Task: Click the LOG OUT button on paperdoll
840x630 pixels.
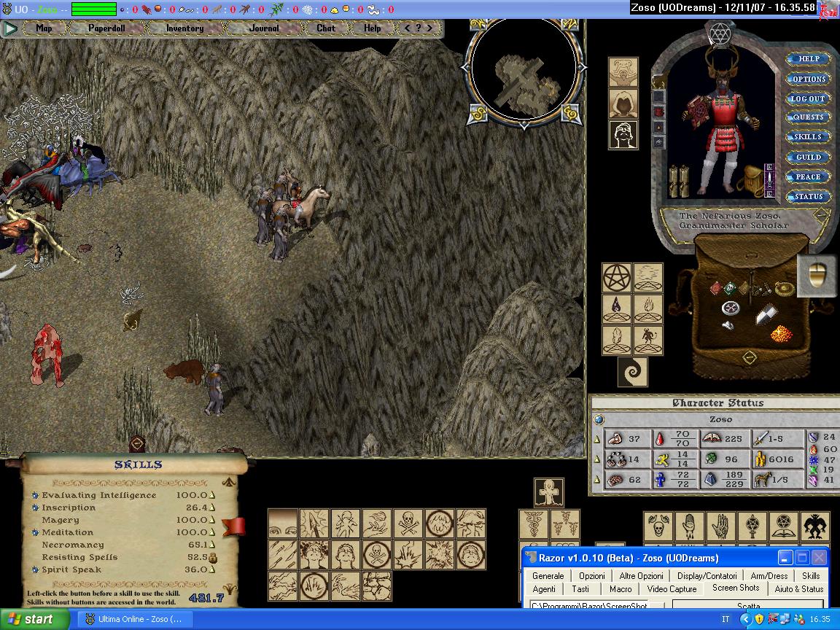Action: pos(809,98)
